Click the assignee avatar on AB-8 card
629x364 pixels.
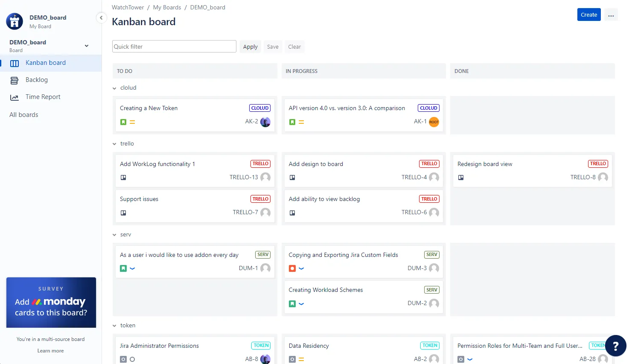[265, 359]
